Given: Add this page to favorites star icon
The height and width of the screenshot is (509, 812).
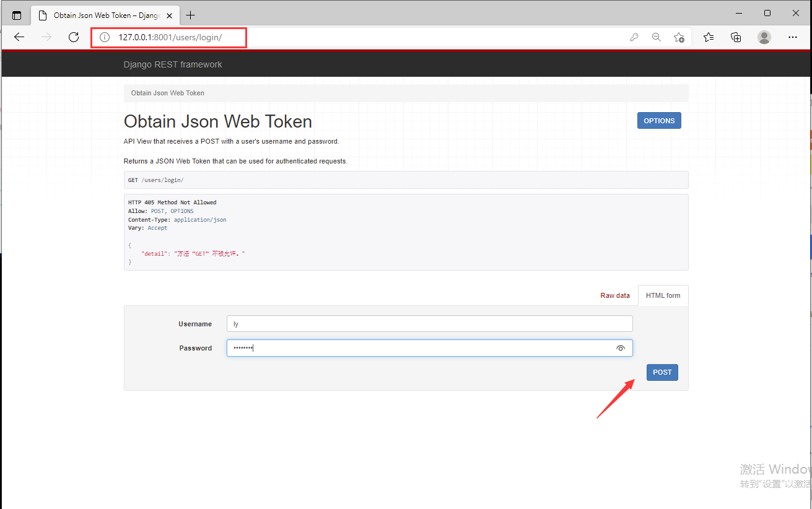Looking at the screenshot, I should click(x=679, y=37).
